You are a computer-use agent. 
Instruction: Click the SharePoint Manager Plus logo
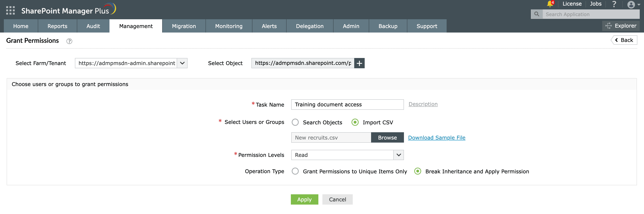tap(65, 10)
